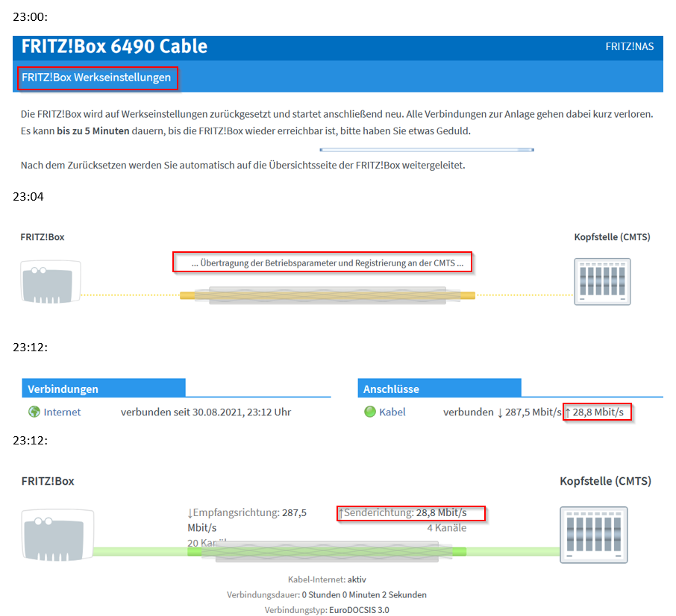Click the Internet globe icon
This screenshot has height=616, width=676.
(34, 412)
